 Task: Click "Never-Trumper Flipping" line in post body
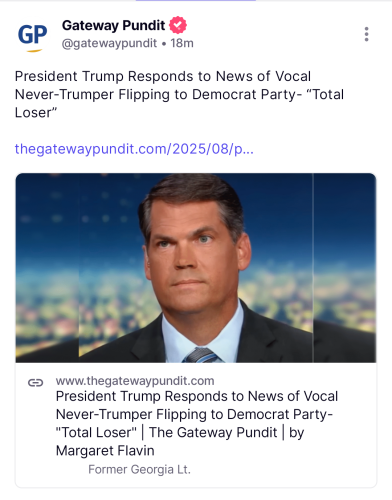tap(92, 95)
